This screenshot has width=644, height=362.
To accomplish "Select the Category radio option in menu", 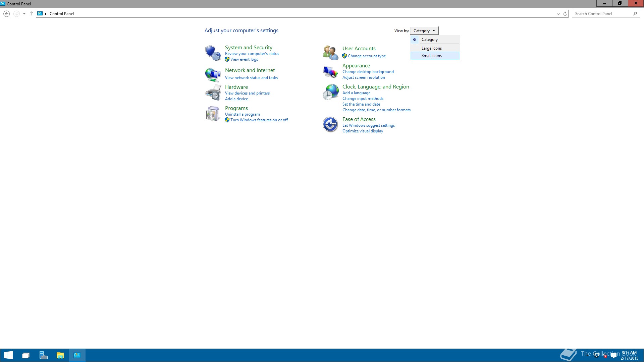I will [430, 40].
